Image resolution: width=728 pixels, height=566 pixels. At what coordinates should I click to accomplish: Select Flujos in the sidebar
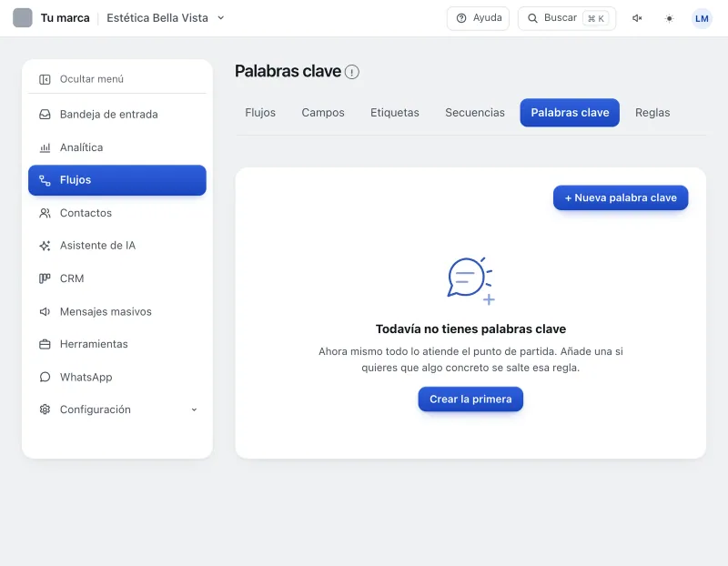pyautogui.click(x=117, y=180)
